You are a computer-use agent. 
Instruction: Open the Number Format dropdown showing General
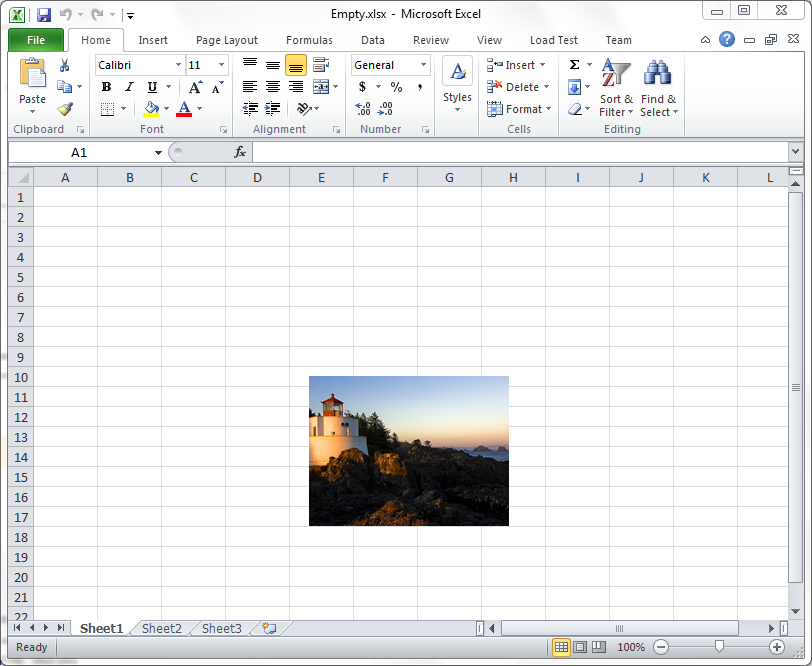coord(389,64)
